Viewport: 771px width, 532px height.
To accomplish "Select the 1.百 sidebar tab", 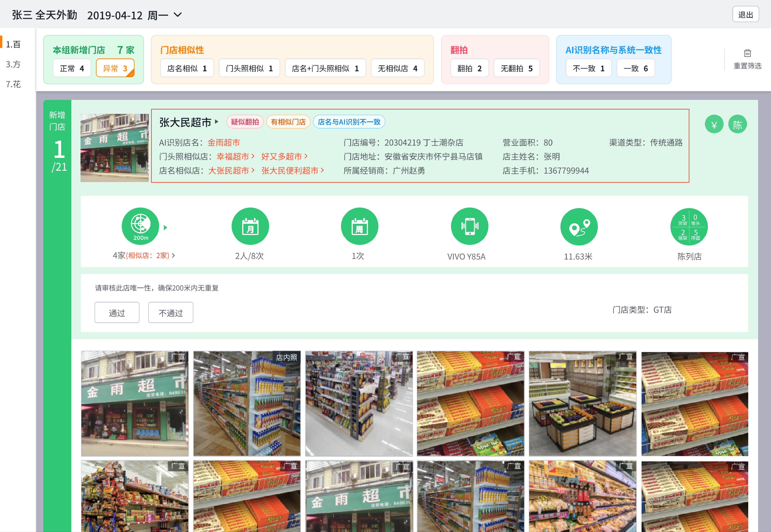I will pos(13,44).
